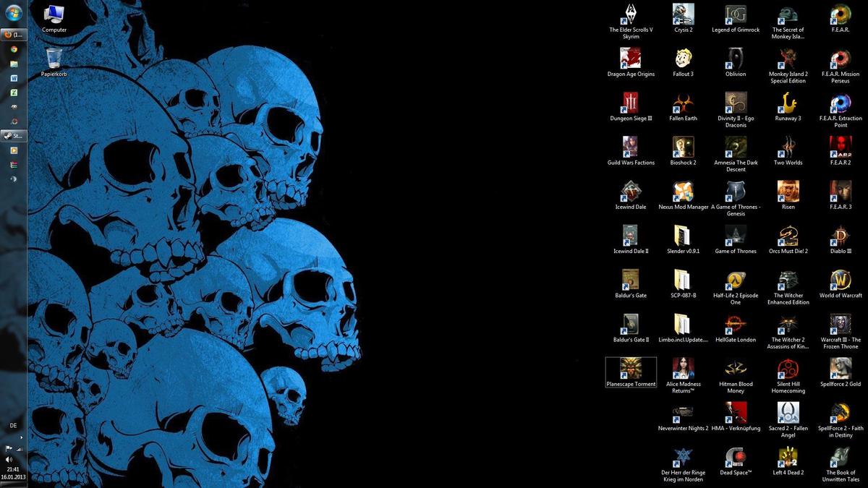868x488 pixels.
Task: Select the Slender v0.9.1 folder
Action: [683, 239]
